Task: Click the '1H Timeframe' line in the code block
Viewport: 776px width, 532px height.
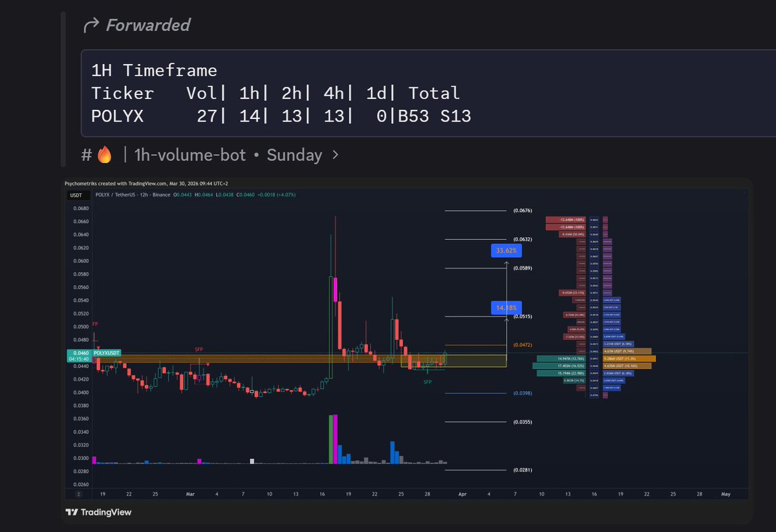Action: [154, 70]
